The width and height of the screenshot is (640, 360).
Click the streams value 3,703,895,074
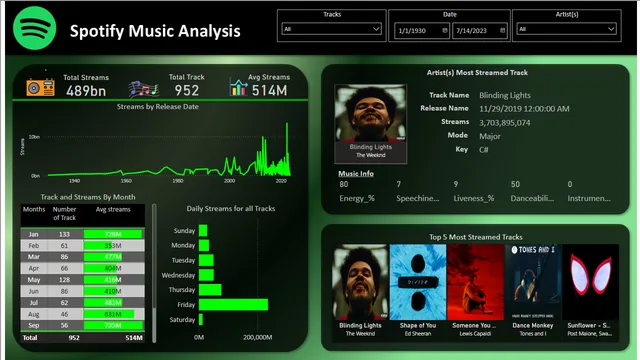tap(505, 122)
